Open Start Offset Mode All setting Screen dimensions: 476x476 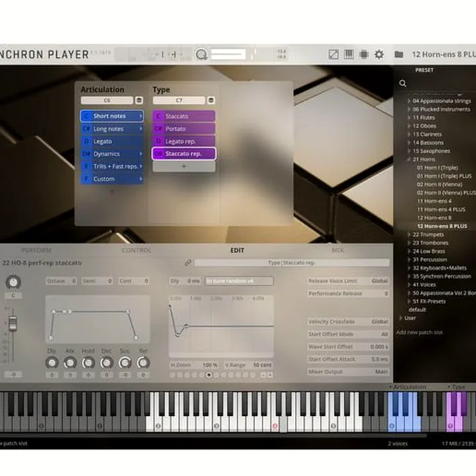coord(348,334)
